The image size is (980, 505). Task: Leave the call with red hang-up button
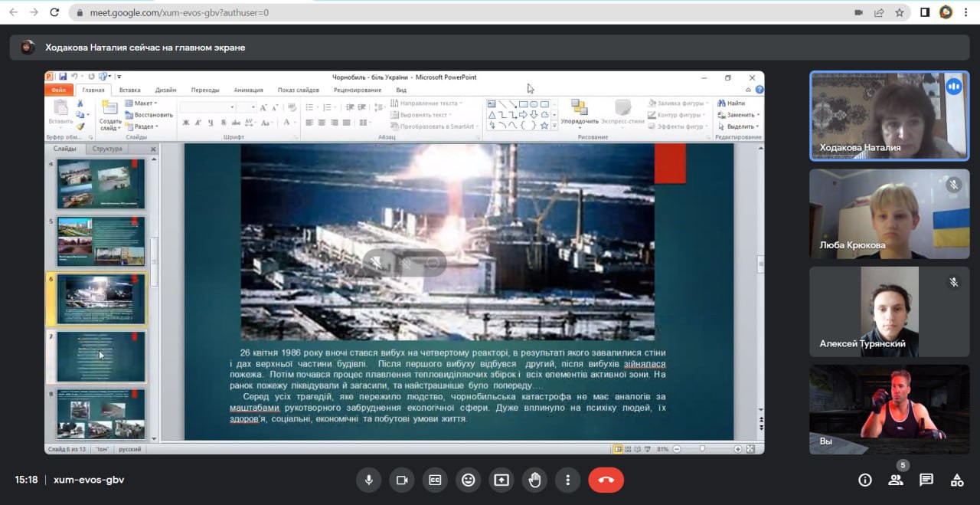point(606,480)
